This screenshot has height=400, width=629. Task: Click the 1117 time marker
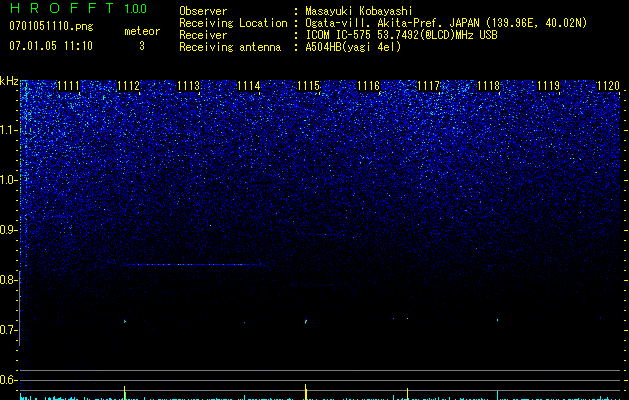[428, 86]
